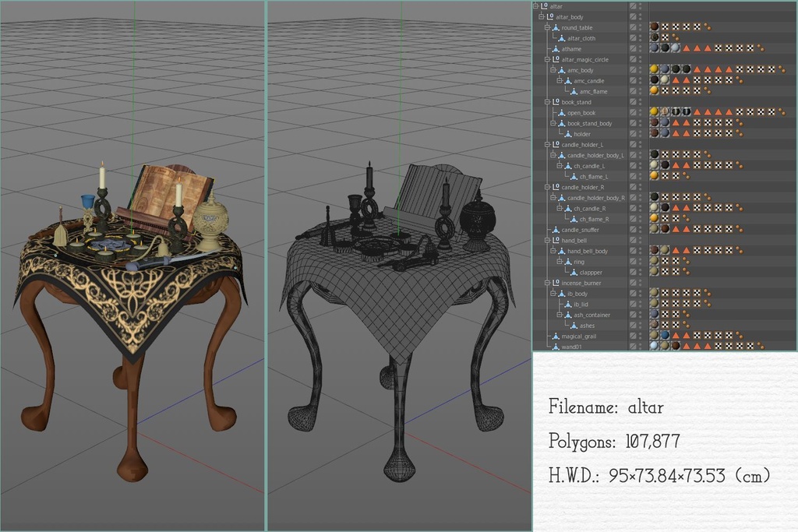Click the hand_bell null object icon

pyautogui.click(x=556, y=240)
